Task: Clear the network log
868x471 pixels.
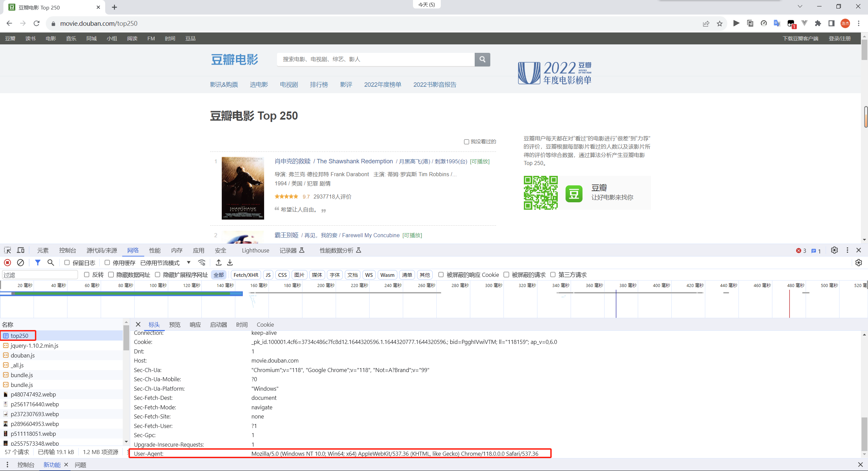Action: click(21, 263)
